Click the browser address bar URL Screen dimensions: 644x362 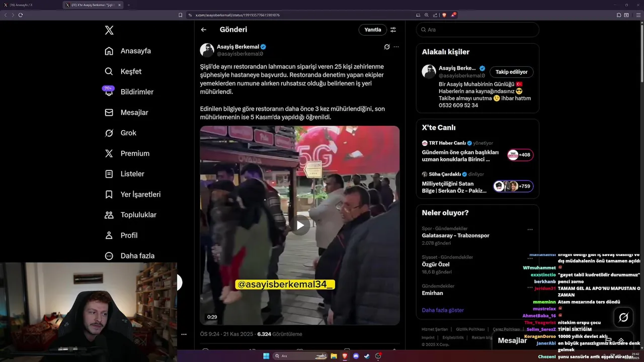click(237, 15)
